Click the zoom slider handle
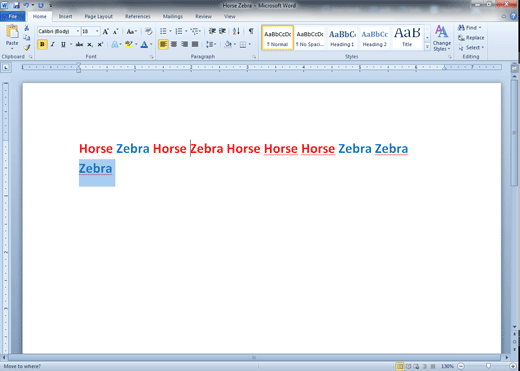 pyautogui.click(x=488, y=366)
